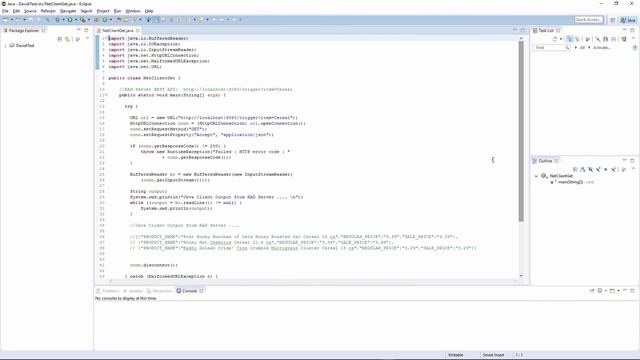Click the Open Type icon in toolbar
The width and height of the screenshot is (640, 360).
(119, 20)
